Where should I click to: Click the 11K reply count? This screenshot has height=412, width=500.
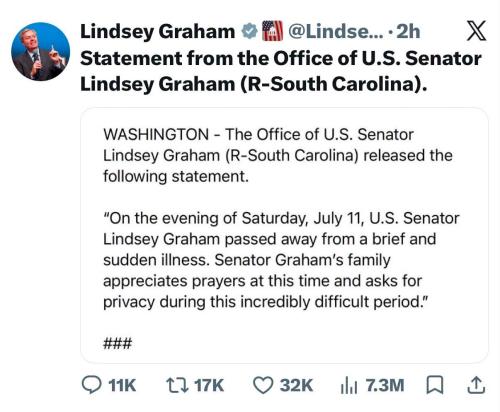pos(122,385)
